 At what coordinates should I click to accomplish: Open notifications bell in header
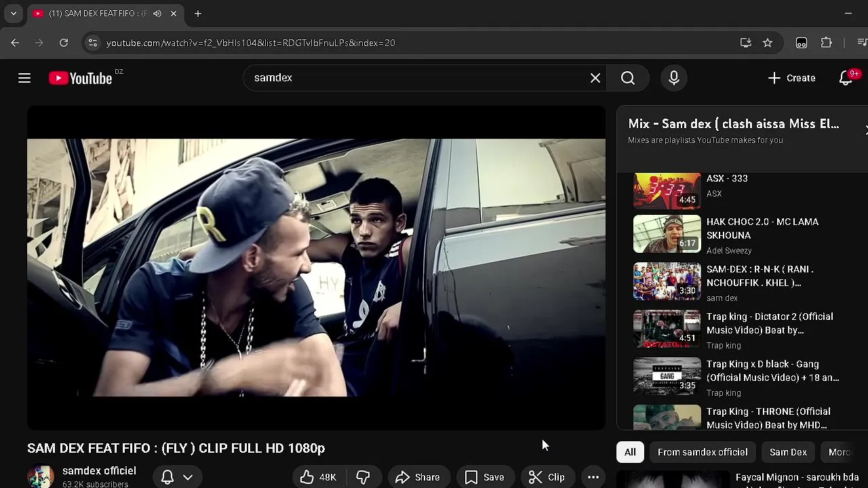[846, 78]
